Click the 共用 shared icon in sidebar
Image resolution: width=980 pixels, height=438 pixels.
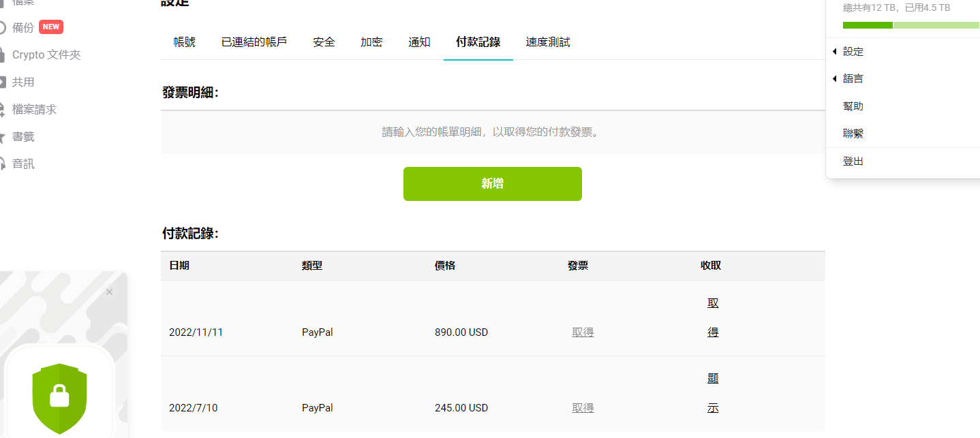(2, 82)
